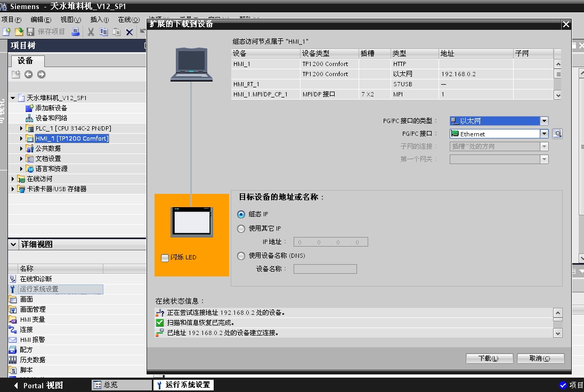Open HMI 变量 in detail view
This screenshot has height=392, width=584.
(33, 320)
